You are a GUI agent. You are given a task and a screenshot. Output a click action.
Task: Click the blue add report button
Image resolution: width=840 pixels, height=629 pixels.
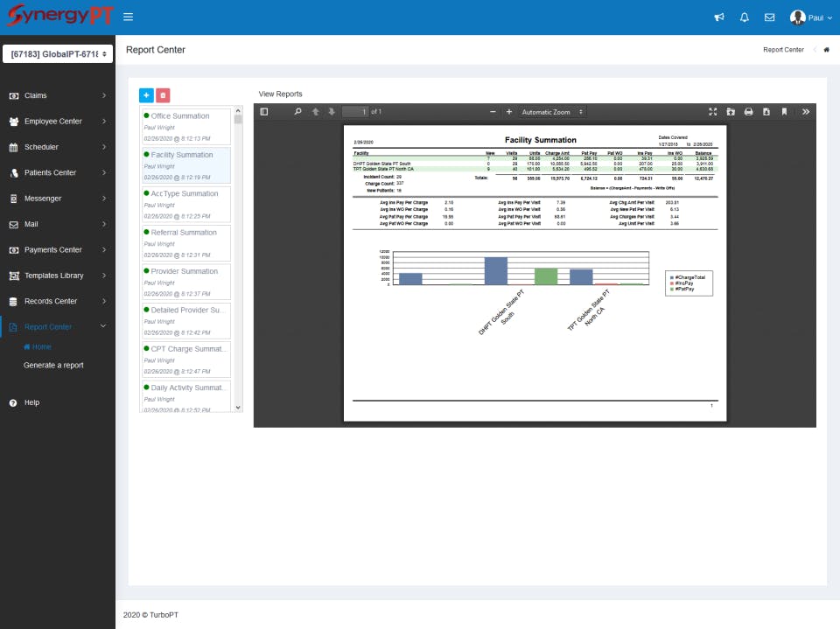tap(146, 94)
